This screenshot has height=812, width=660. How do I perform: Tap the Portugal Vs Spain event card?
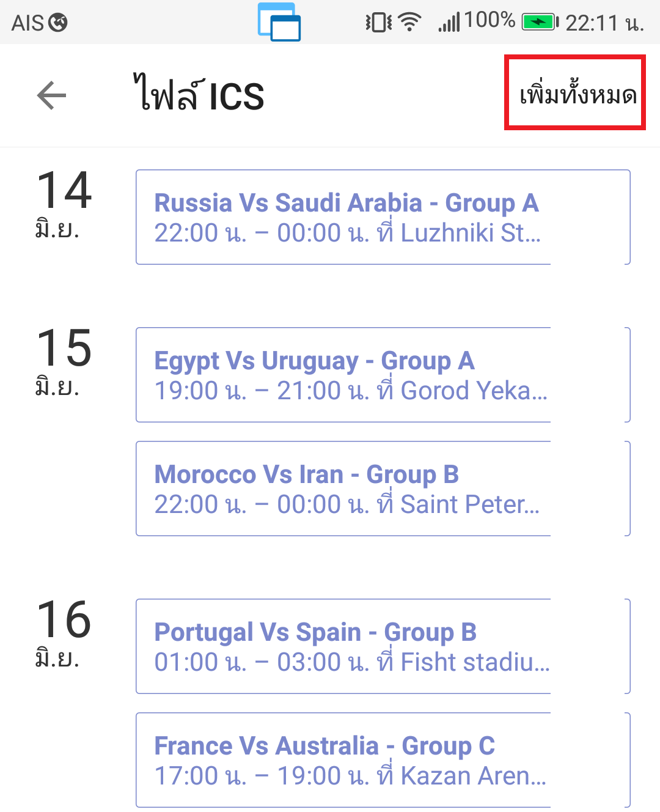[383, 646]
